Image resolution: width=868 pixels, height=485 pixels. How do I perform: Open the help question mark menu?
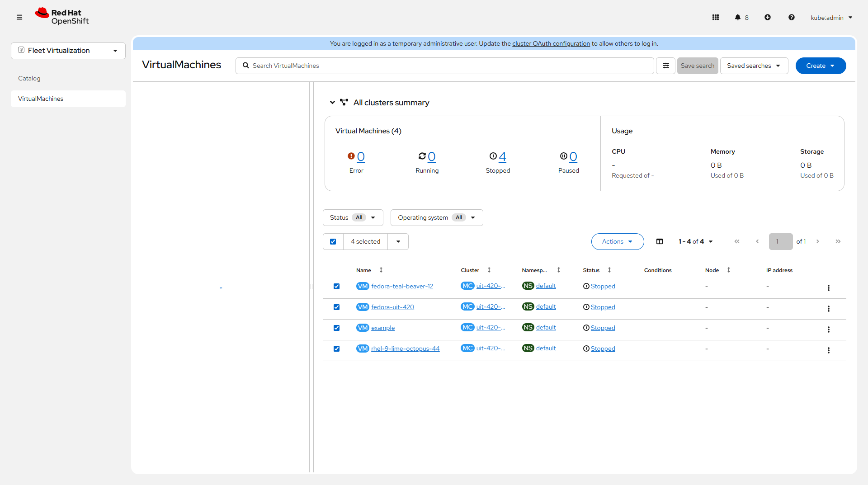point(792,17)
